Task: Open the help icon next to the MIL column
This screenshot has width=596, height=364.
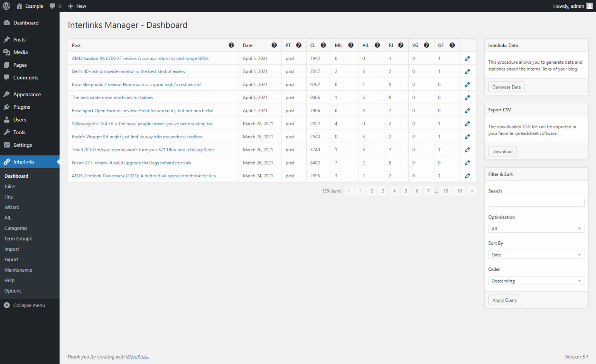Action: (x=351, y=45)
